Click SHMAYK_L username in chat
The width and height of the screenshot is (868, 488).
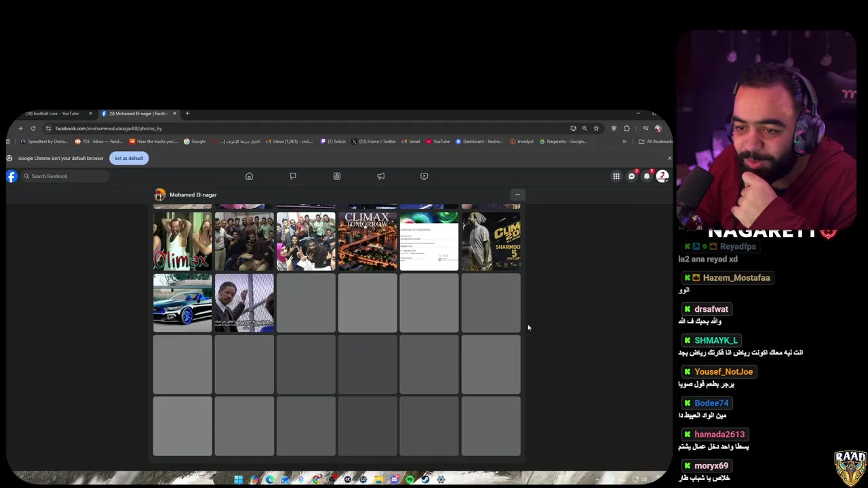(716, 340)
